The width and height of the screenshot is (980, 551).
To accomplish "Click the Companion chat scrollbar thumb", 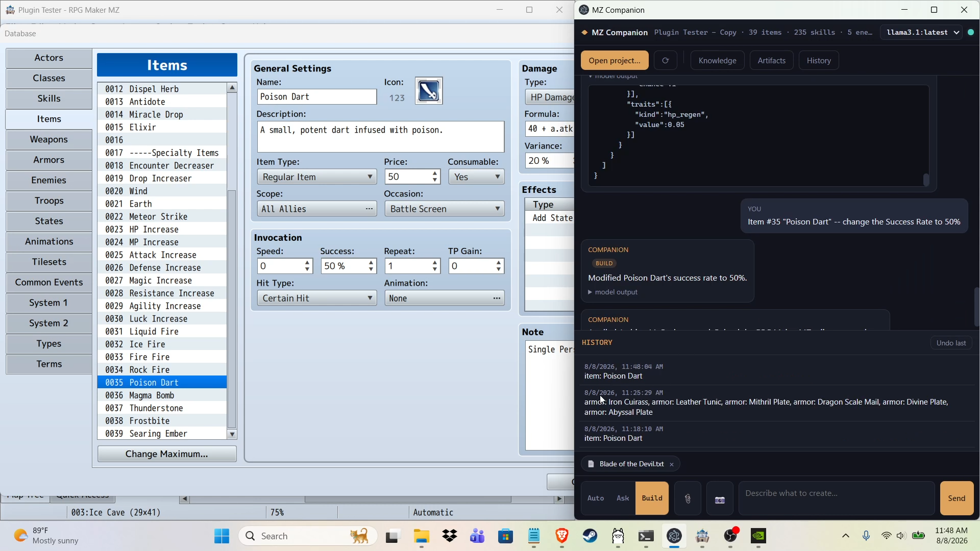I will [x=976, y=306].
